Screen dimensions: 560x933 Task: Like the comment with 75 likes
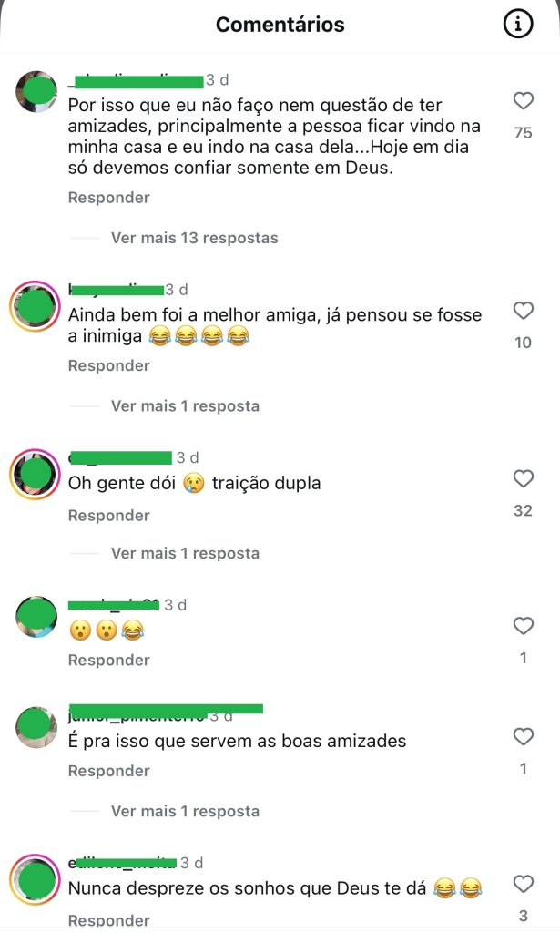pos(524,100)
